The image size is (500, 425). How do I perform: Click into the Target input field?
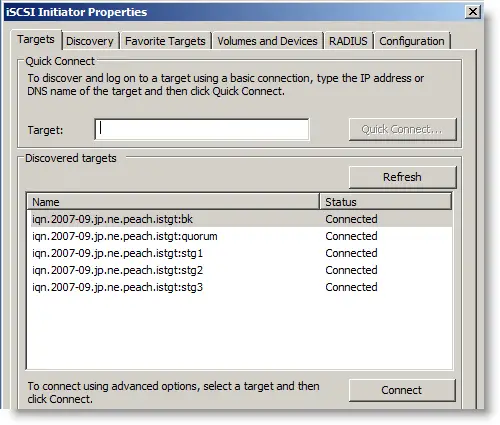(202, 129)
